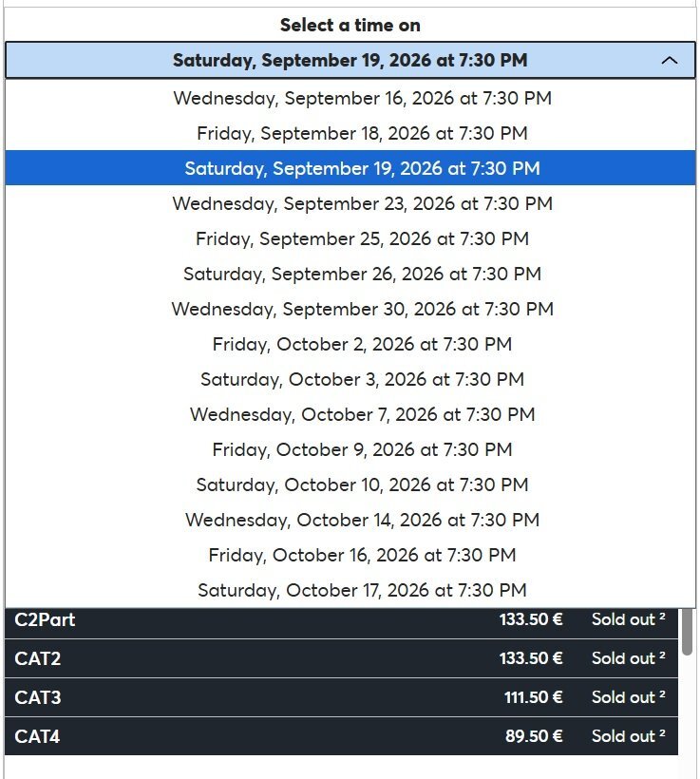
Task: Choose Friday, October 9, 2026 showtime
Action: point(362,449)
